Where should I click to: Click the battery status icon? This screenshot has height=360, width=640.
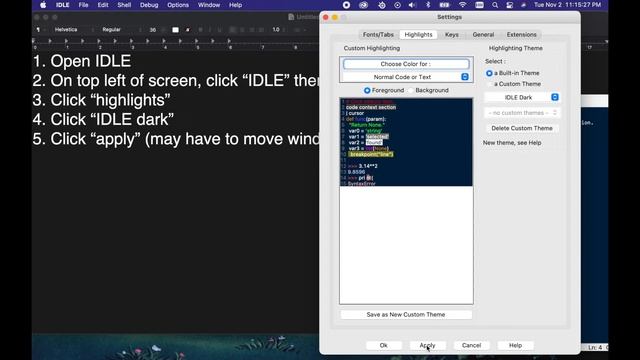pos(444,5)
